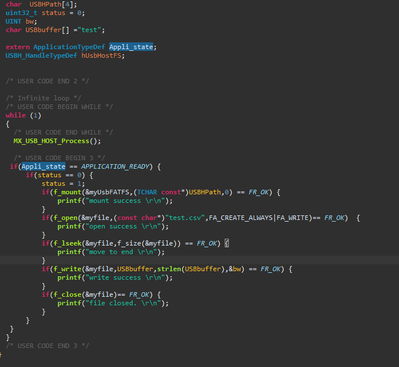Click the USER CODE END 3 comment
Image resolution: width=399 pixels, height=367 pixels.
point(47,346)
